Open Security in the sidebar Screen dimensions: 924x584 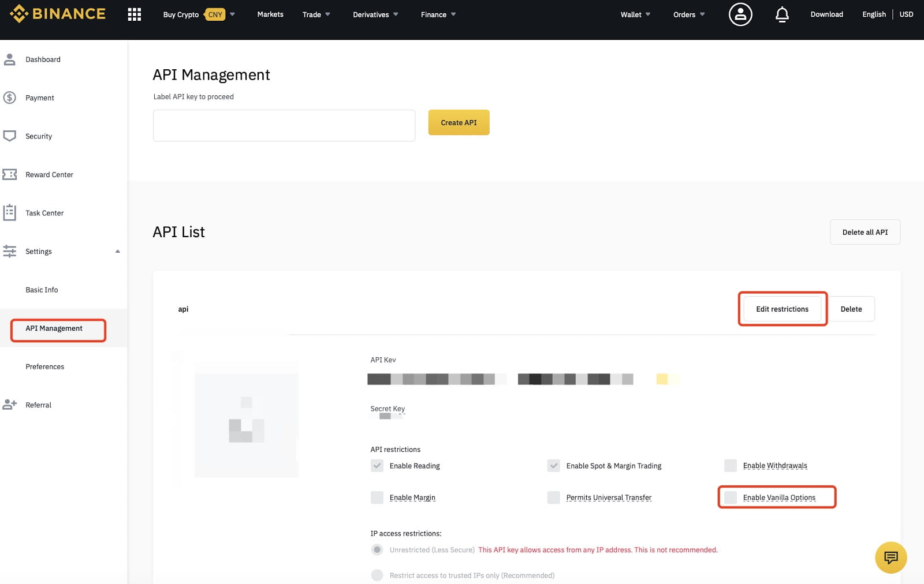point(39,136)
